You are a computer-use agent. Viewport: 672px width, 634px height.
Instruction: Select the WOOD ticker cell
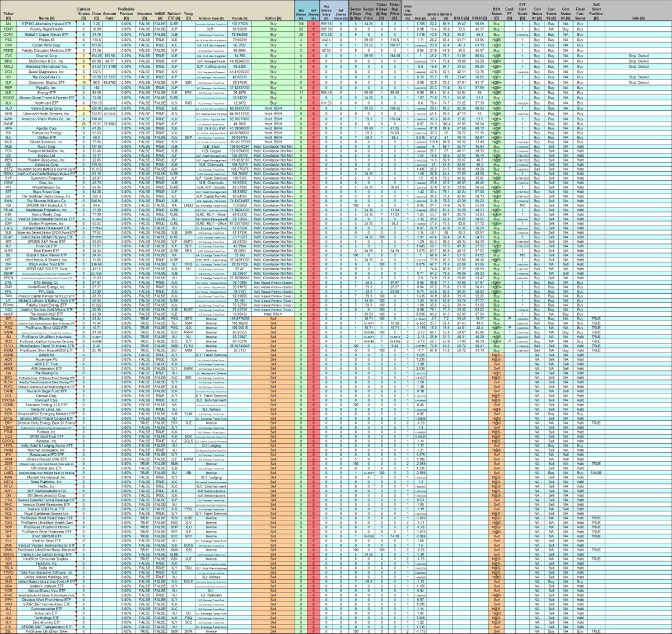(8, 97)
